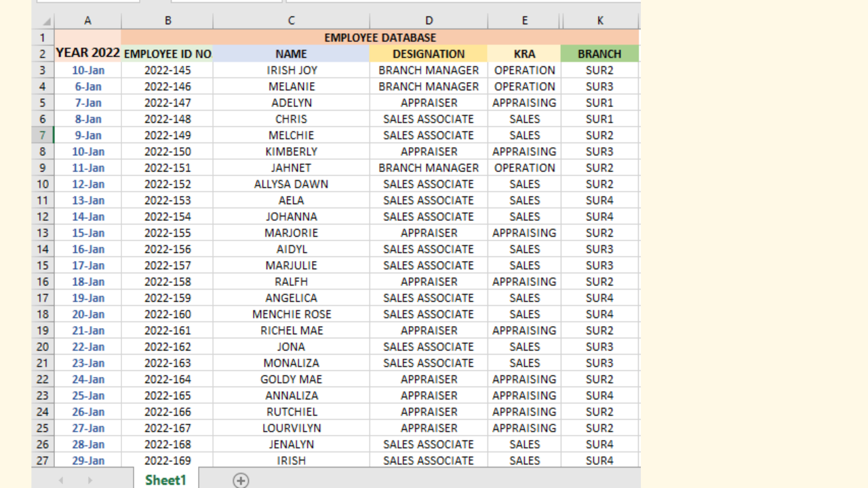Click employee ID 2022-163
868x488 pixels.
[x=167, y=363]
